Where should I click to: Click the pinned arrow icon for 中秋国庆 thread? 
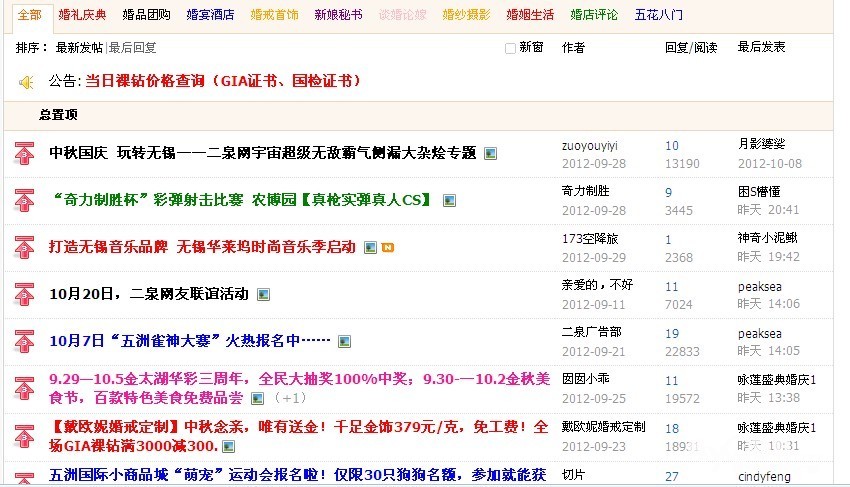24,153
